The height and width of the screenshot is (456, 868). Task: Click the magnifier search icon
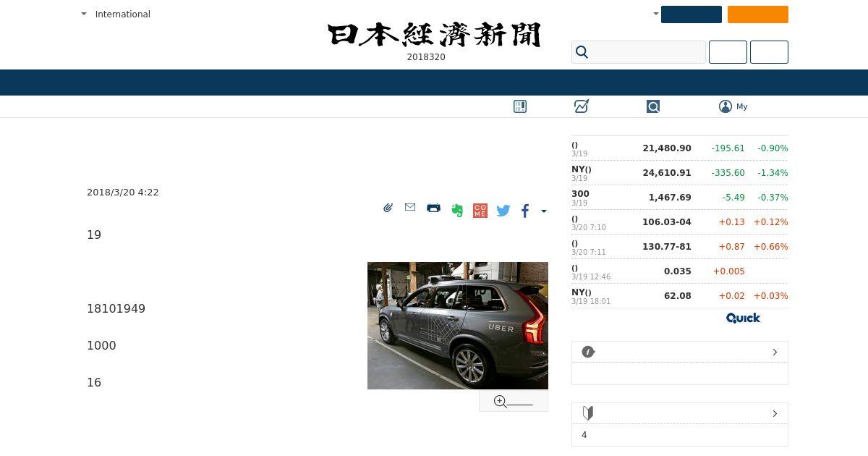tap(582, 52)
